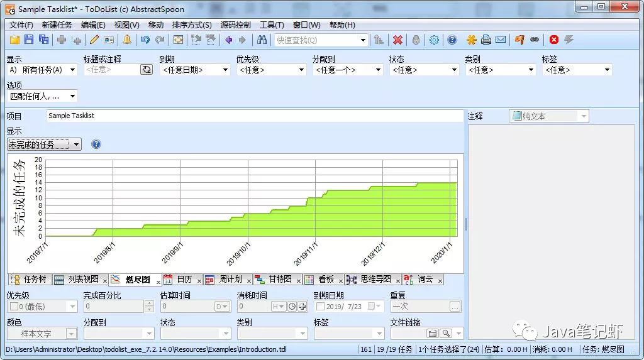Viewport: 644px width, 360px height.
Task: Open the 优先级 filter dropdown
Action: pyautogui.click(x=301, y=70)
